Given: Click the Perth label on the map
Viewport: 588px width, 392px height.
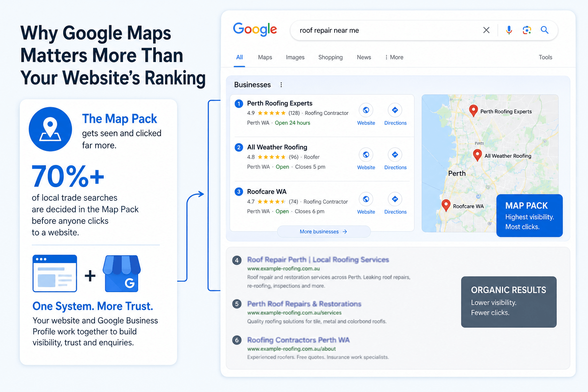Looking at the screenshot, I should [x=457, y=173].
